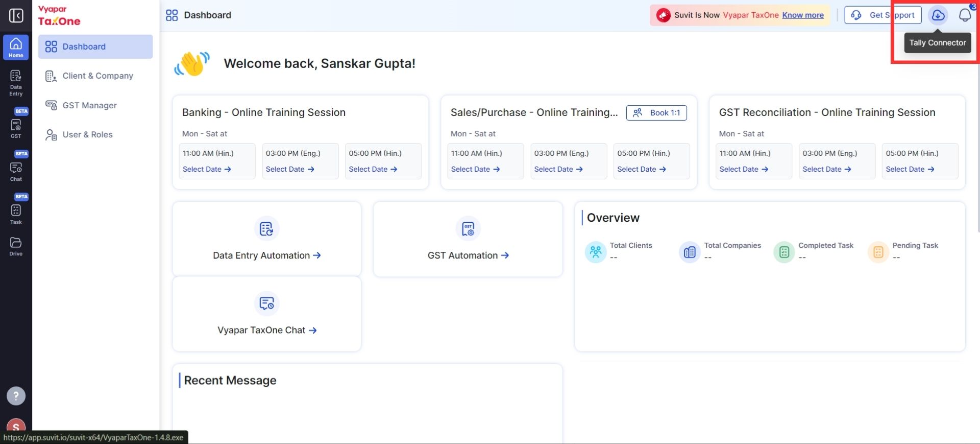Screen dimensions: 980x444
Task: Select Date for Sales/Purchase 05:00 PM session
Action: coord(642,169)
